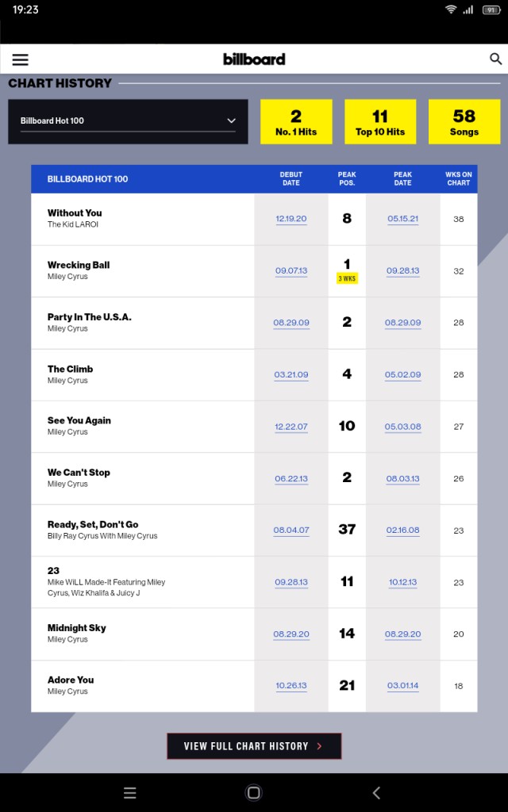The height and width of the screenshot is (812, 508).
Task: Open Wrecking Ball debut date 09.07.13
Action: (x=291, y=271)
